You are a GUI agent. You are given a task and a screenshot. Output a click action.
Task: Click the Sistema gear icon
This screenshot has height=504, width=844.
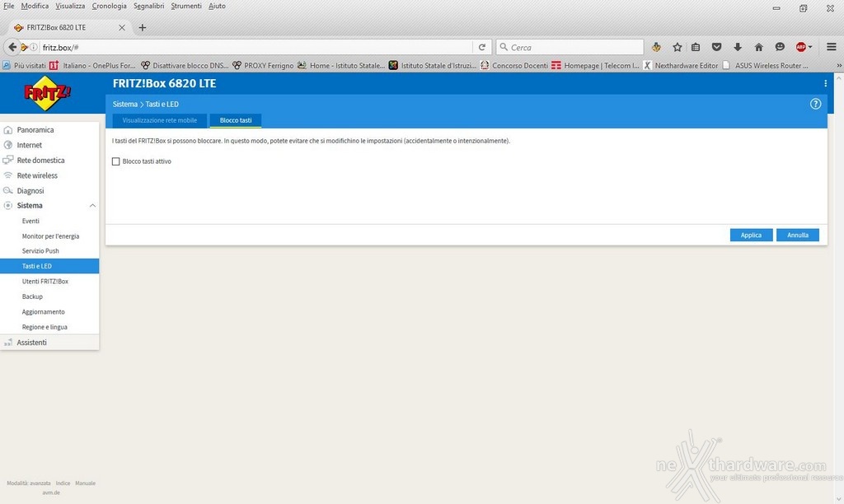[8, 206]
